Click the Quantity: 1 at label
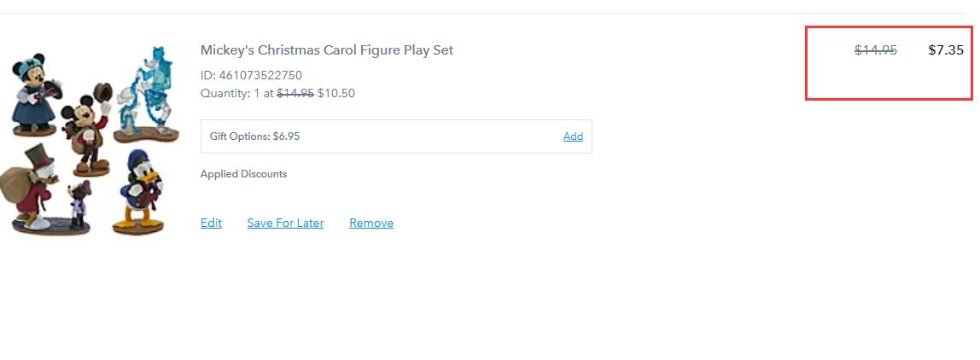Image resolution: width=980 pixels, height=360 pixels. (237, 94)
